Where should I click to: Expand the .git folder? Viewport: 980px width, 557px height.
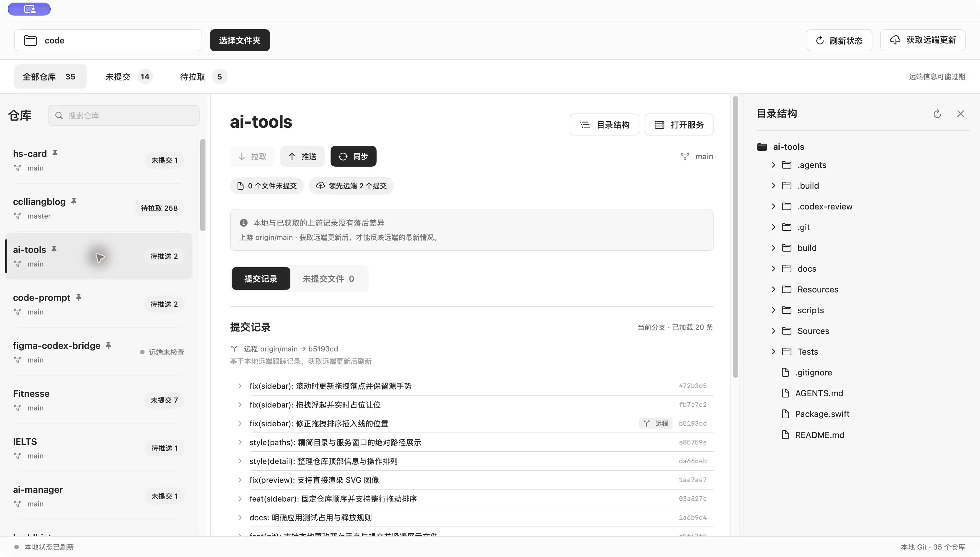(774, 227)
